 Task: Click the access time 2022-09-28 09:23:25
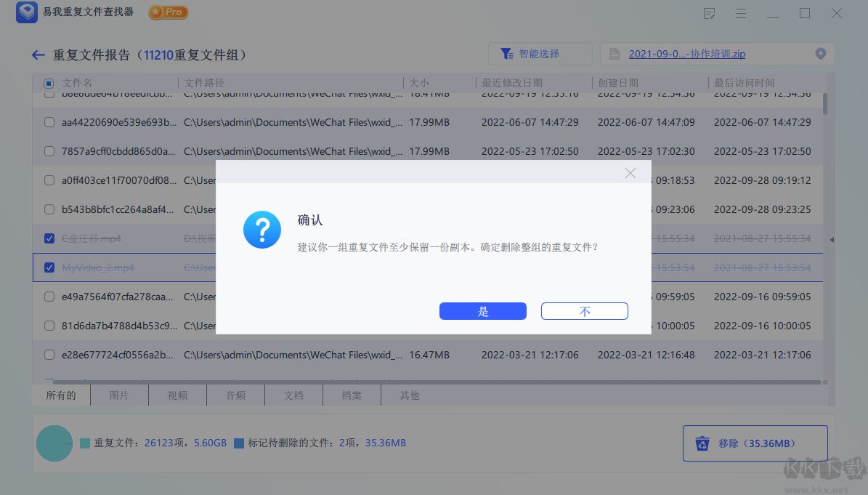762,209
